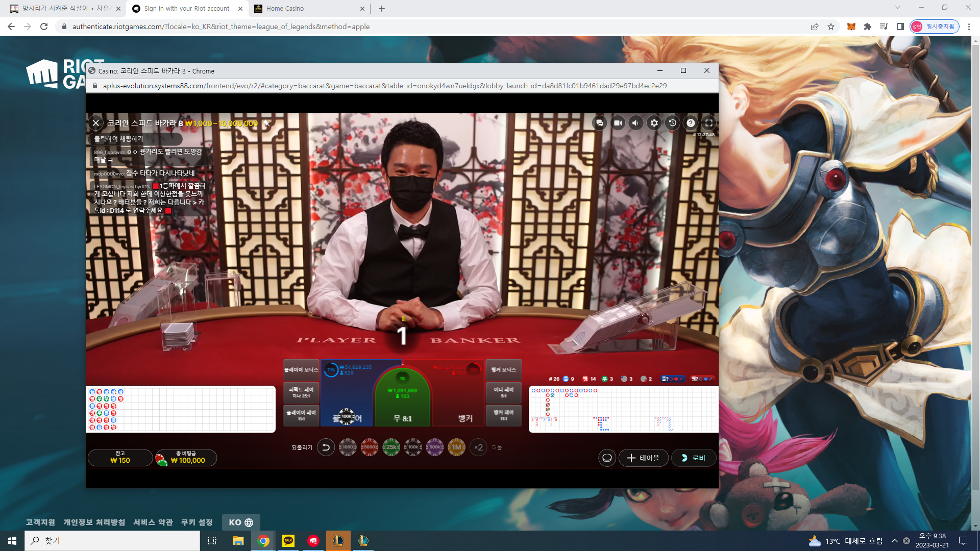Screen dimensions: 980x551
Task: Open 고객지원 support link
Action: tap(40, 522)
